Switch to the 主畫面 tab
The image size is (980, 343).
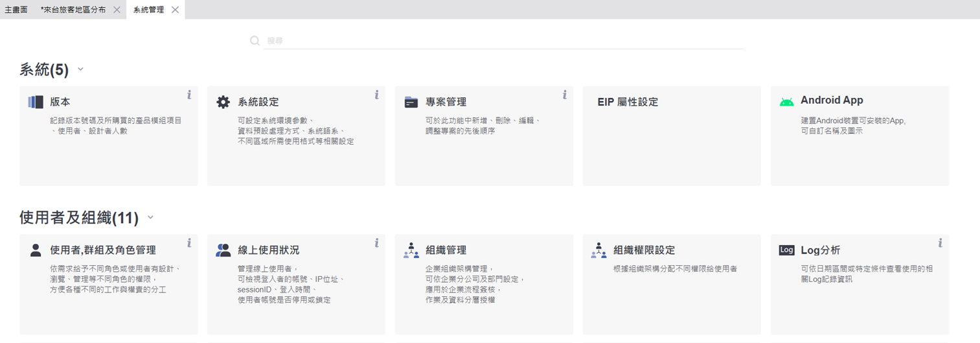click(16, 10)
